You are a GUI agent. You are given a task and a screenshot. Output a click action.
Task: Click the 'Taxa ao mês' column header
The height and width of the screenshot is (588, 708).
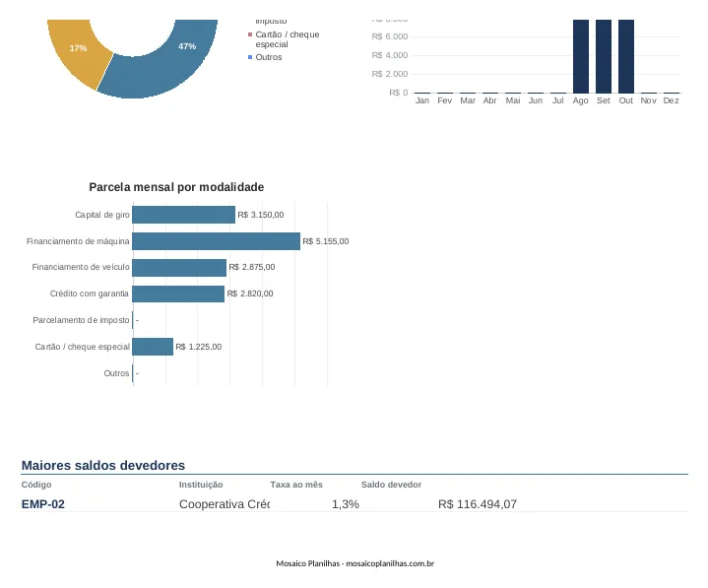point(296,485)
